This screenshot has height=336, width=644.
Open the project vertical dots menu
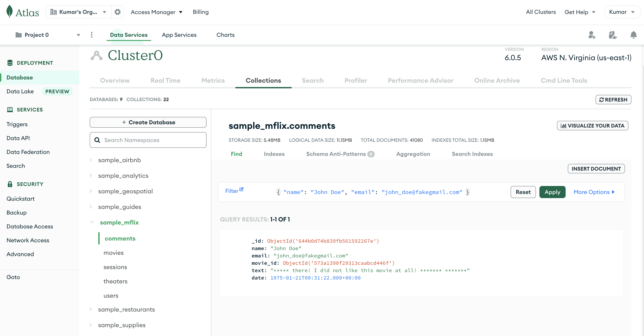(92, 35)
